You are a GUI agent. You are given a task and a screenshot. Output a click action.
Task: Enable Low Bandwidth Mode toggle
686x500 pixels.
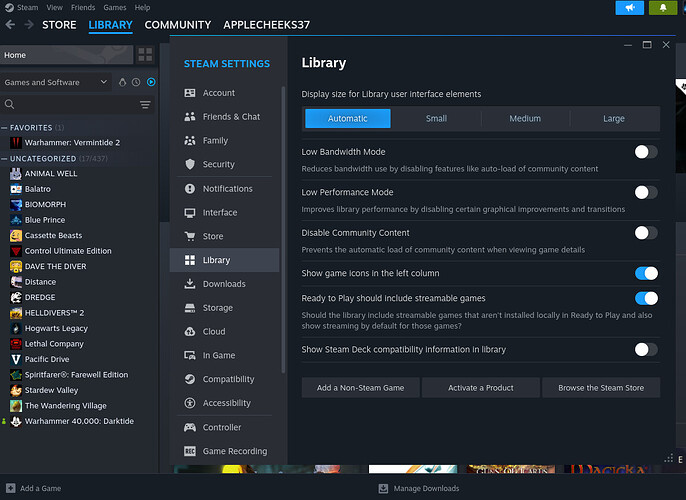pyautogui.click(x=646, y=152)
